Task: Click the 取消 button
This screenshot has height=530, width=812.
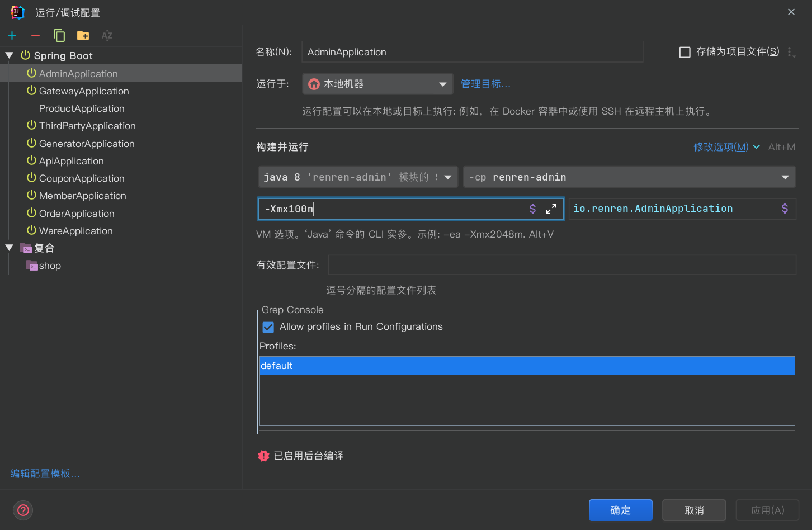Action: point(694,510)
